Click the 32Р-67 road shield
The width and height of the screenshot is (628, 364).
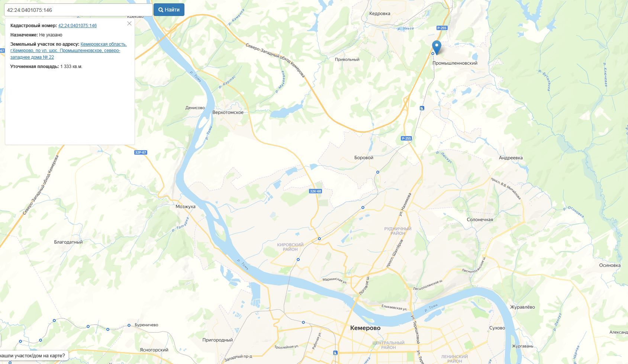pos(141,152)
